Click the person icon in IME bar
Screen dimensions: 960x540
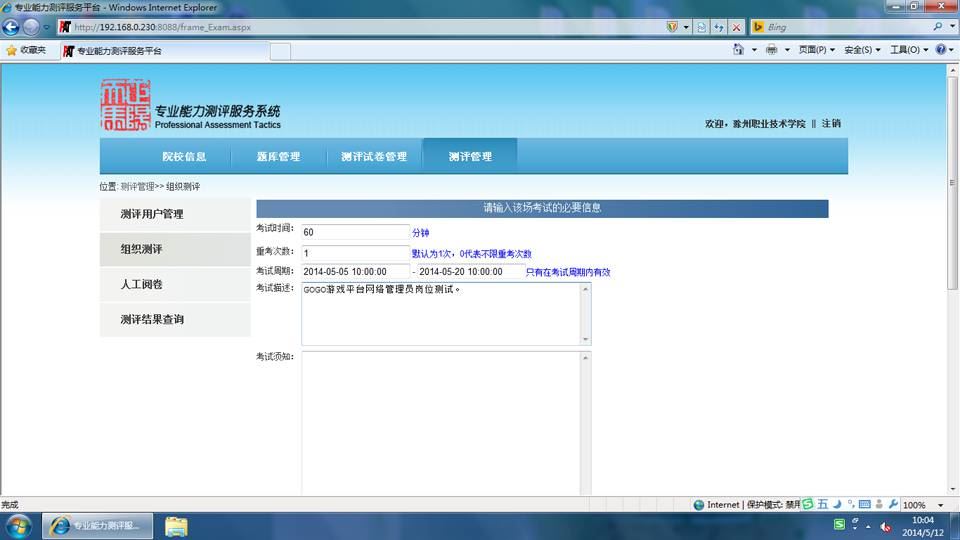click(879, 504)
